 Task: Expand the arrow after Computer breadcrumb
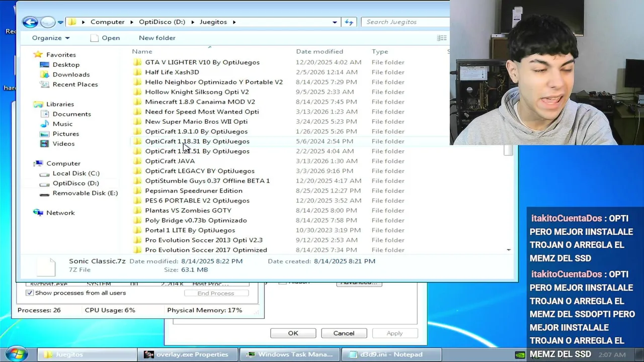(132, 22)
